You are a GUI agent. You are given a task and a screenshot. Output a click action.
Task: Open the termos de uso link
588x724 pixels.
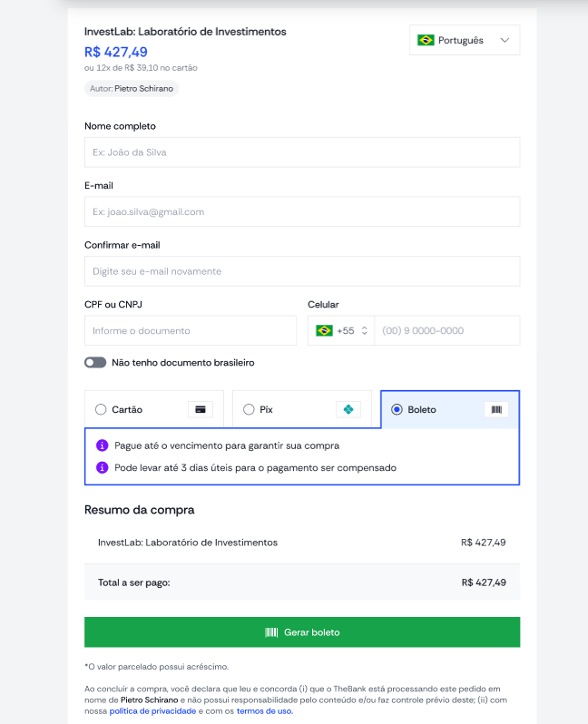(x=265, y=711)
